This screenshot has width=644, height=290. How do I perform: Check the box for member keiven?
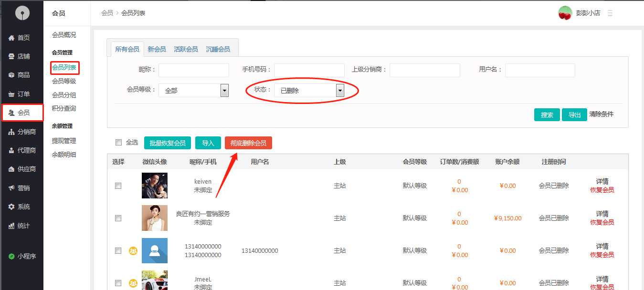[118, 186]
